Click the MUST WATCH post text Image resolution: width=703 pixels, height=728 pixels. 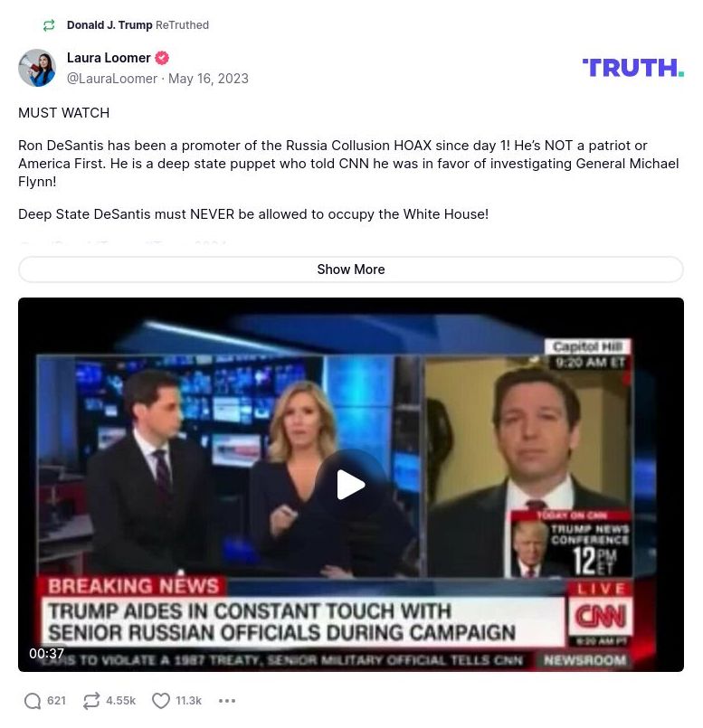(x=63, y=113)
